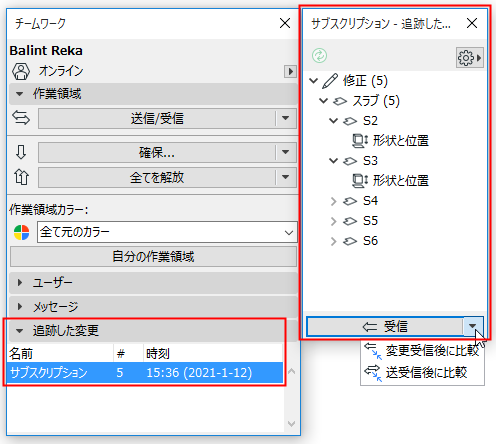Click the 15:36 (2021-1-12) time cell
This screenshot has height=444, width=496.
[x=199, y=373]
